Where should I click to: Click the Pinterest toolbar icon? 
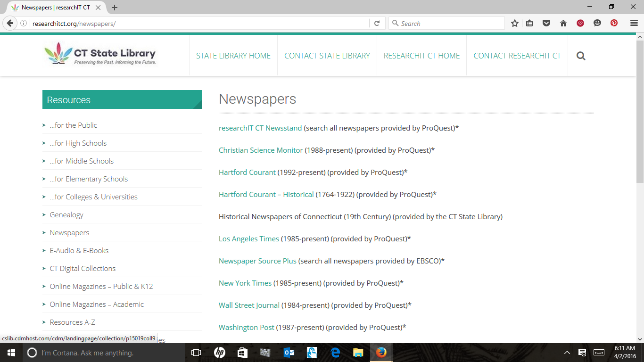pos(614,23)
